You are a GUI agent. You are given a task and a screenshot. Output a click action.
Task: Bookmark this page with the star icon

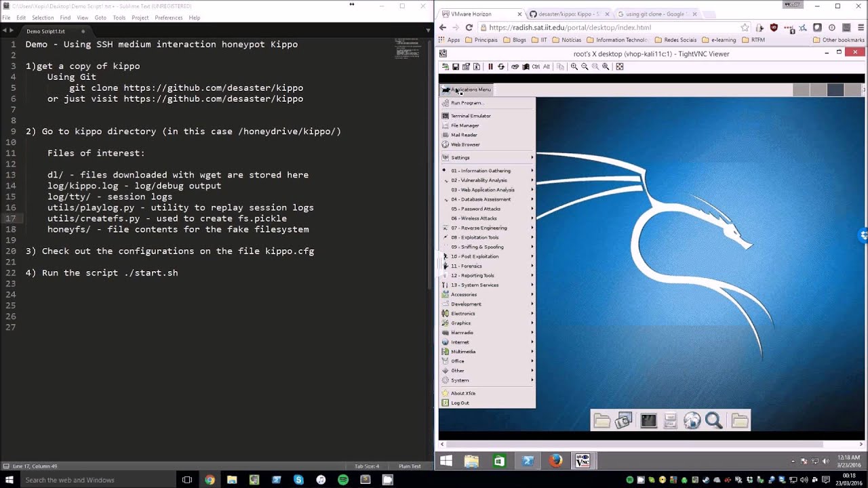pos(745,28)
